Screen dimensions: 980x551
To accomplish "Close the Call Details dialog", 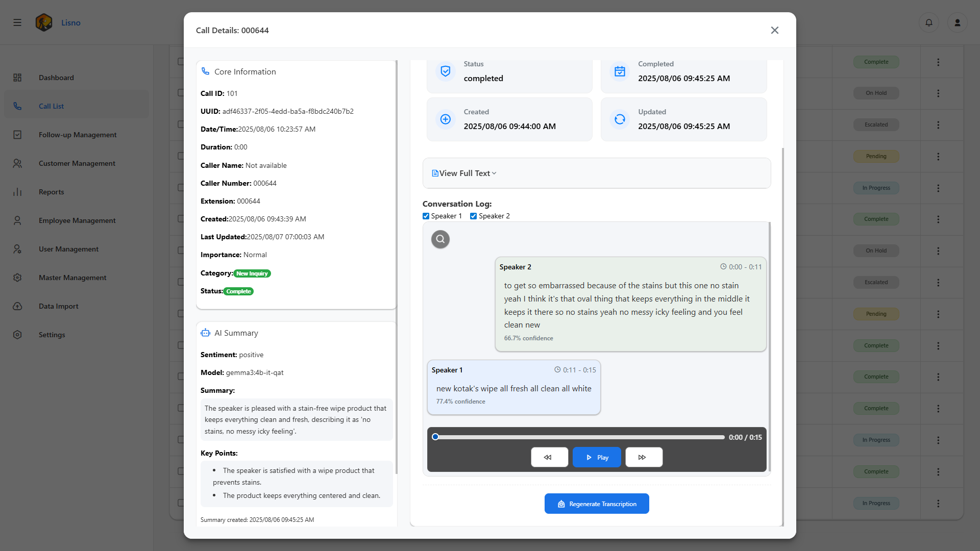I will pyautogui.click(x=774, y=30).
